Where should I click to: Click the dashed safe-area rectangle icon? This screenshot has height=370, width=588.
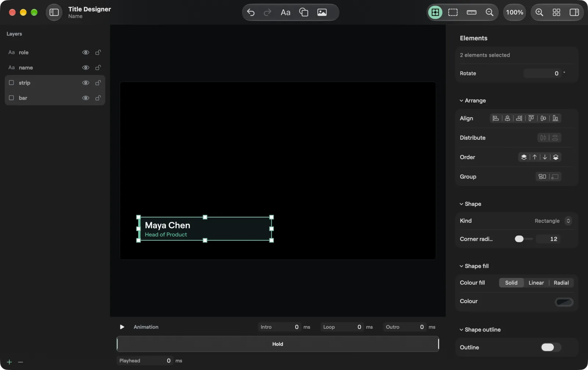(453, 12)
